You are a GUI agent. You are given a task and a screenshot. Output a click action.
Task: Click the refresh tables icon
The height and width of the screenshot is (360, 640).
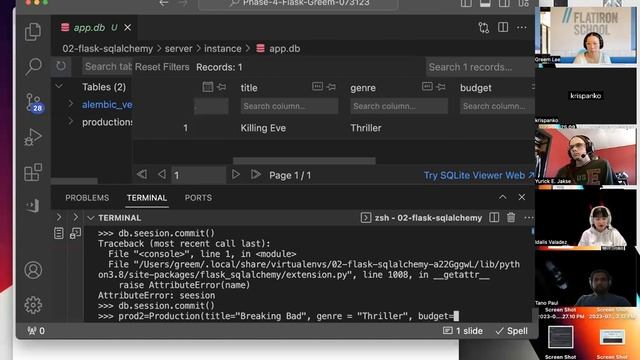coord(61,66)
